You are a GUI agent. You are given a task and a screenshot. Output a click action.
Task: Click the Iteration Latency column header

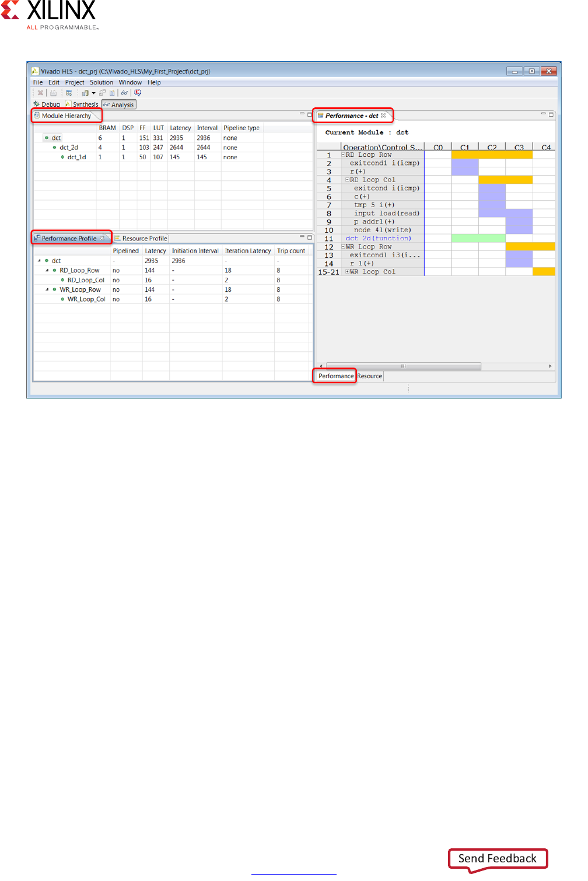(x=248, y=251)
